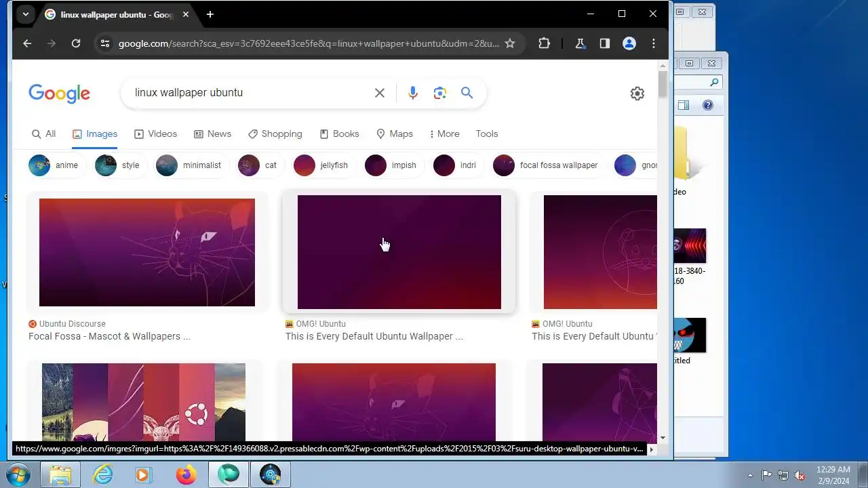Filter images by anime chip
Screen dimensions: 868x488
click(57, 165)
